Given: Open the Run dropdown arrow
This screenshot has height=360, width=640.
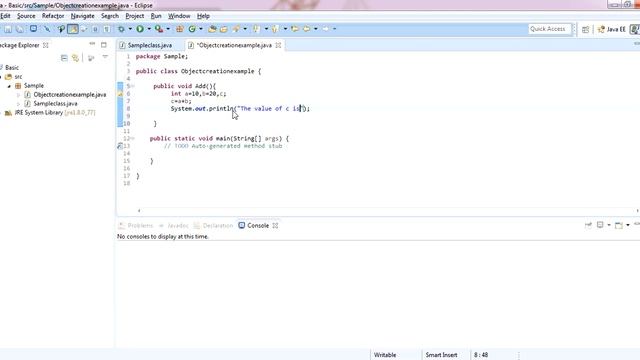Looking at the screenshot, I should [149, 29].
